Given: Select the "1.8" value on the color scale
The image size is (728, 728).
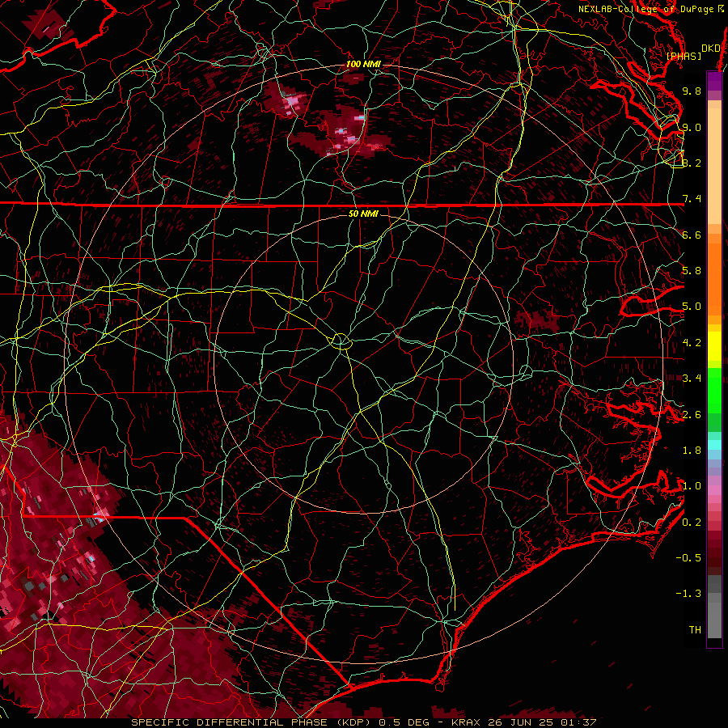Looking at the screenshot, I should point(692,451).
